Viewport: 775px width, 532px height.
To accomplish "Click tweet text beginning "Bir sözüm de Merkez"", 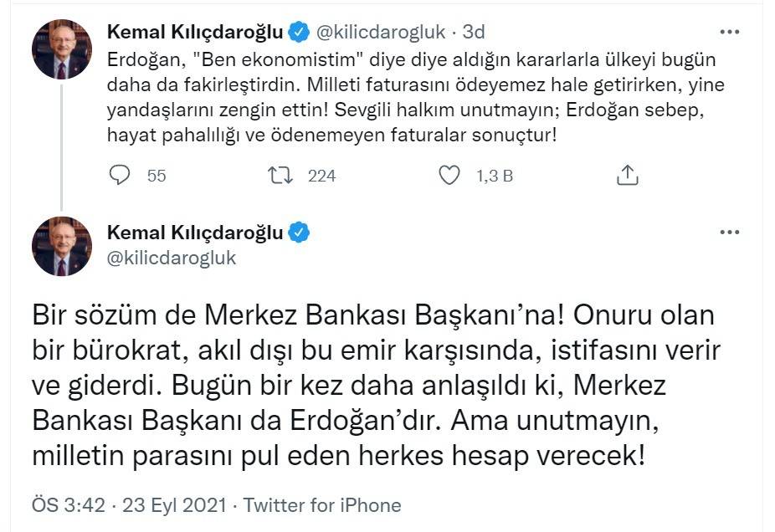I will point(375,386).
